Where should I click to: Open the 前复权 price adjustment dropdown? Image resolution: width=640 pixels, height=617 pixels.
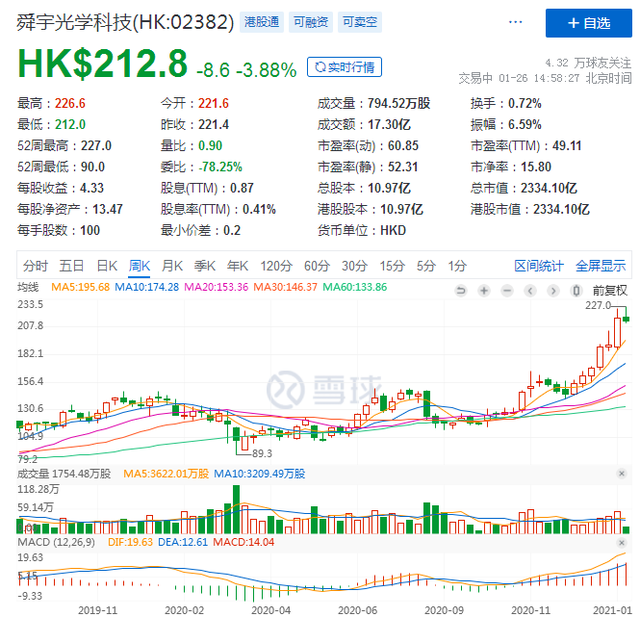click(x=610, y=291)
